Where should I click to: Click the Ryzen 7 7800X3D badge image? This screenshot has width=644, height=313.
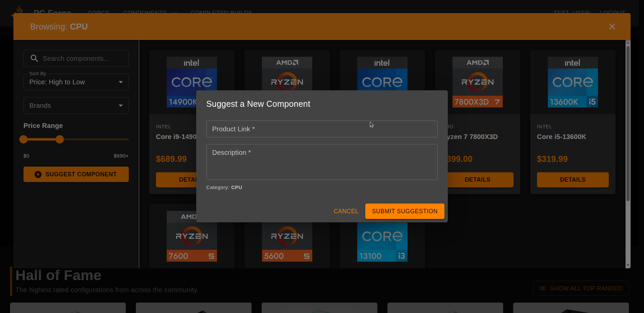point(477,82)
